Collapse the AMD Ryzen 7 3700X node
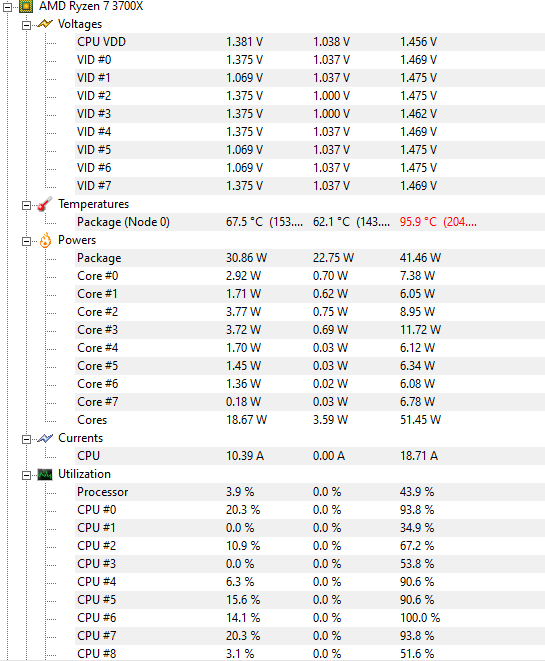 pyautogui.click(x=7, y=7)
